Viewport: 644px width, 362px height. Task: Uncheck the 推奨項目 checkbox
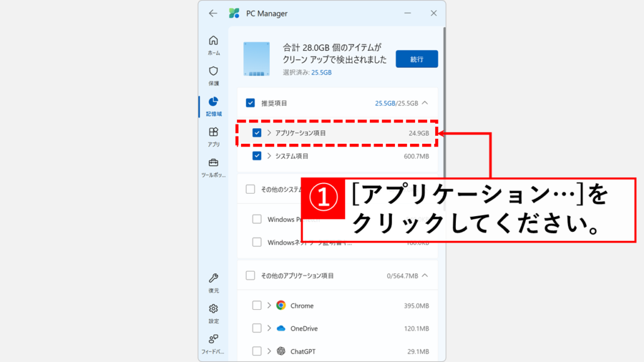[250, 103]
